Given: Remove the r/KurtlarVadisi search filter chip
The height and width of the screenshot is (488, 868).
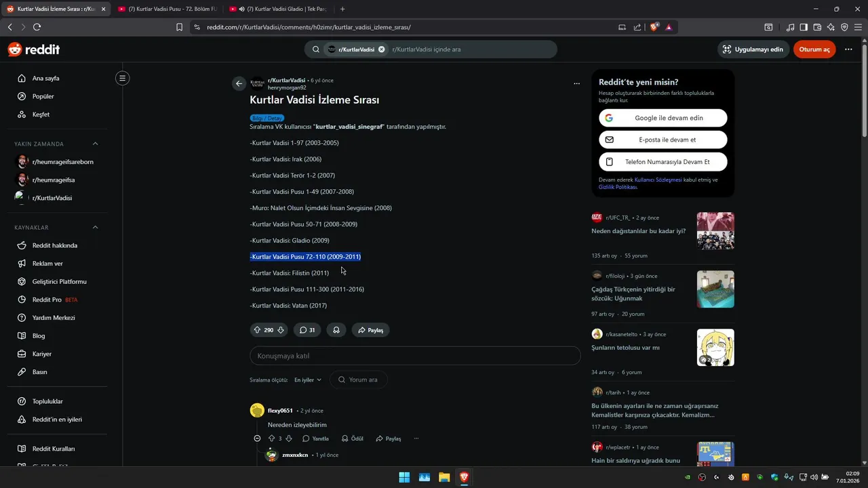Looking at the screenshot, I should (381, 49).
